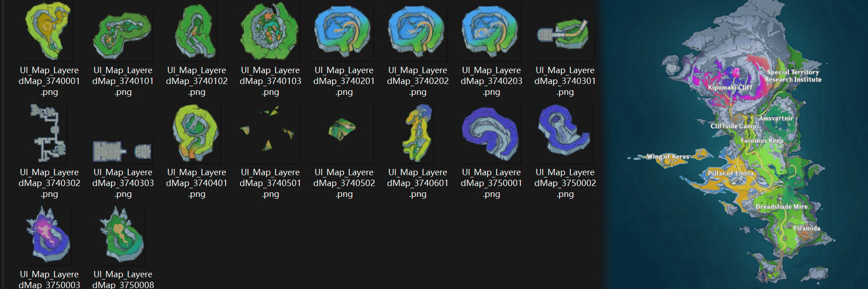Select the UI_Map_LayeredMap_3740201.png thumbnail
Screen dimensions: 868x289
tap(344, 33)
